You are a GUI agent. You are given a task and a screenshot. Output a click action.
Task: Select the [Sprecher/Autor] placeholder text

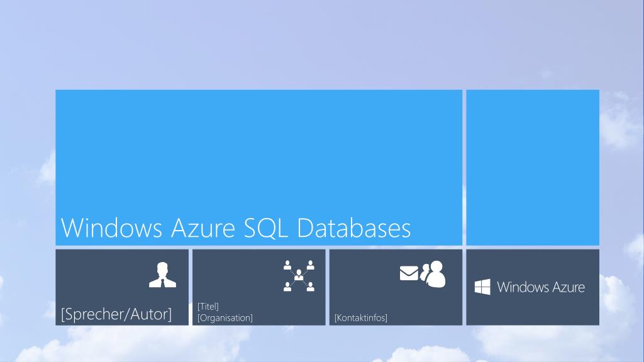click(116, 314)
